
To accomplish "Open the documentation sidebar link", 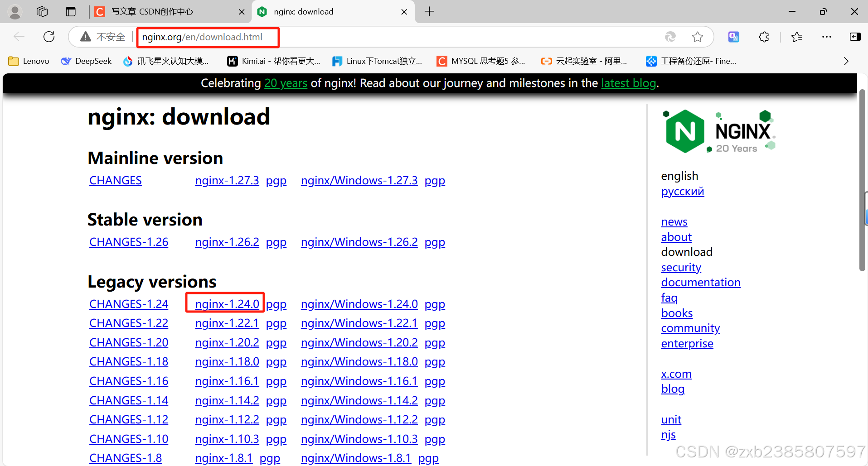I will (701, 283).
